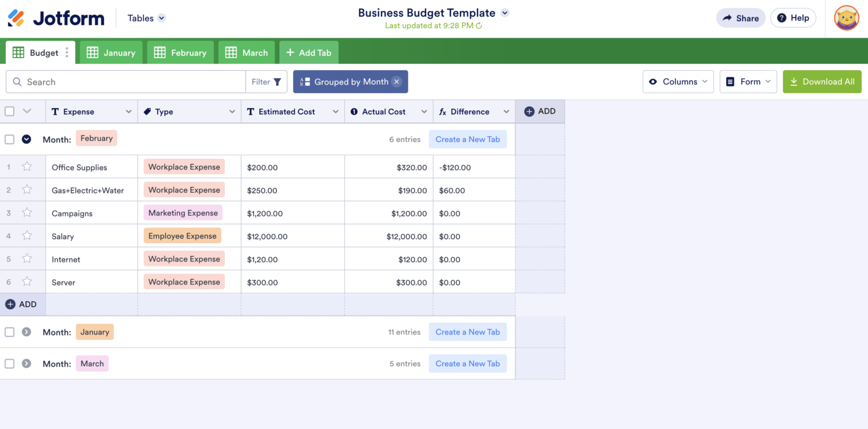The width and height of the screenshot is (868, 429).
Task: Click the Help icon
Action: (x=782, y=18)
